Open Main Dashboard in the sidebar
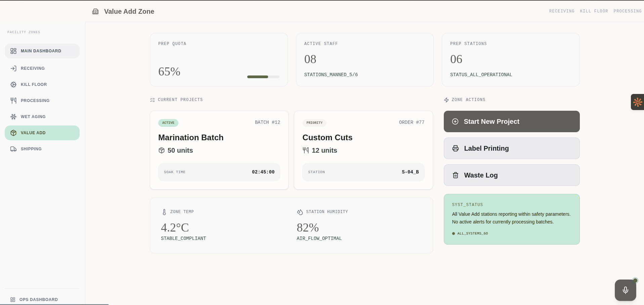This screenshot has width=644, height=305. pos(42,51)
